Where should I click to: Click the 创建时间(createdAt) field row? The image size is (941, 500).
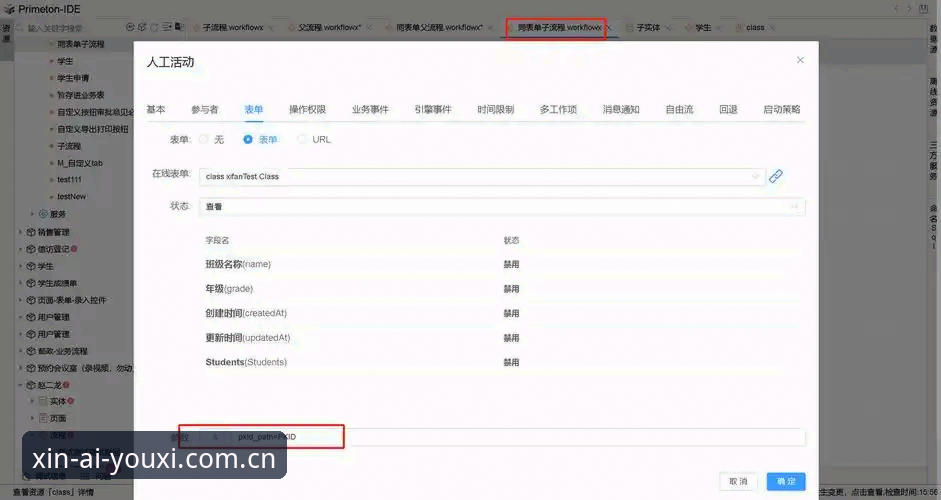point(502,313)
